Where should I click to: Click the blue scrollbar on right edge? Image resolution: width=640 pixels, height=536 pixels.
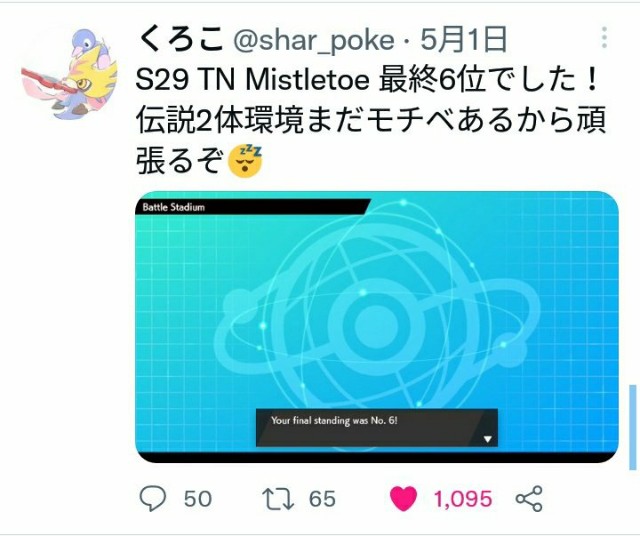pos(633,427)
